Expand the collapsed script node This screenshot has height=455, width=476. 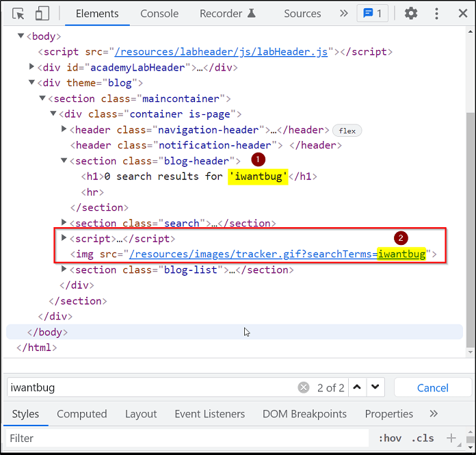coord(64,238)
